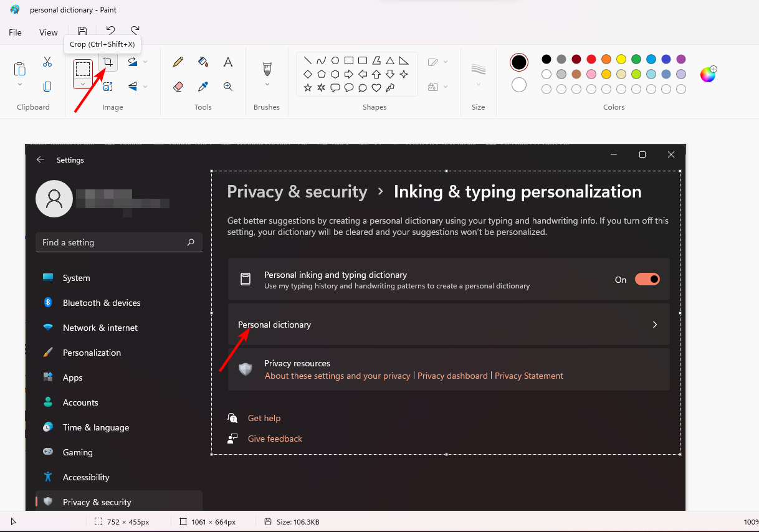759x532 pixels.
Task: Click the Undo arrow
Action: tap(110, 30)
